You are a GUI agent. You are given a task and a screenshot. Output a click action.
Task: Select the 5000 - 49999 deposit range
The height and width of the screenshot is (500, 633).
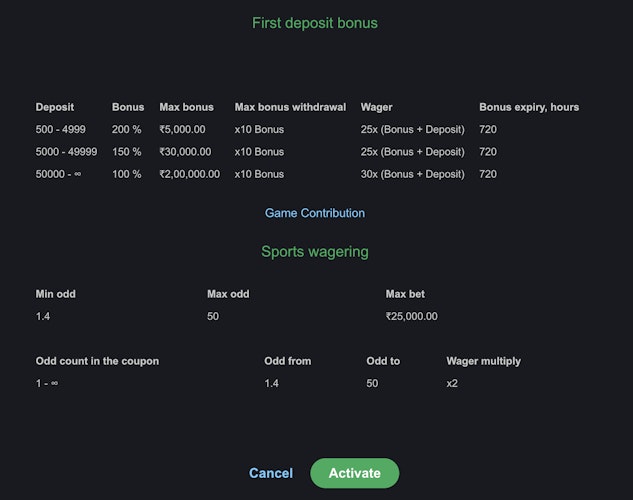pyautogui.click(x=66, y=152)
